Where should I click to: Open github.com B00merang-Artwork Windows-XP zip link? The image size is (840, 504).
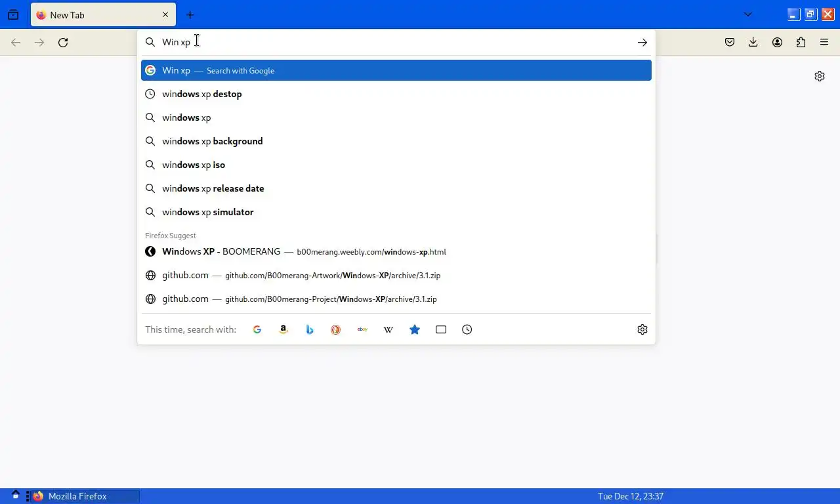[x=396, y=275]
